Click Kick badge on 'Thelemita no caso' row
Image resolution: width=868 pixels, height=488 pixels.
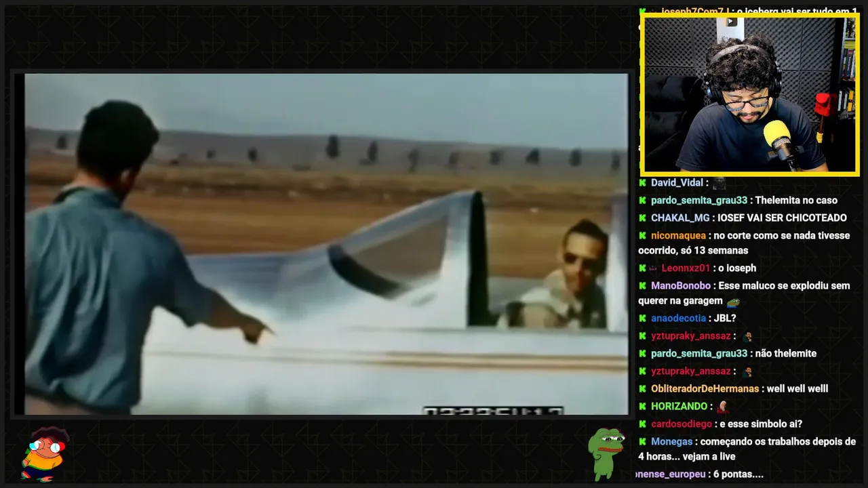(x=642, y=200)
